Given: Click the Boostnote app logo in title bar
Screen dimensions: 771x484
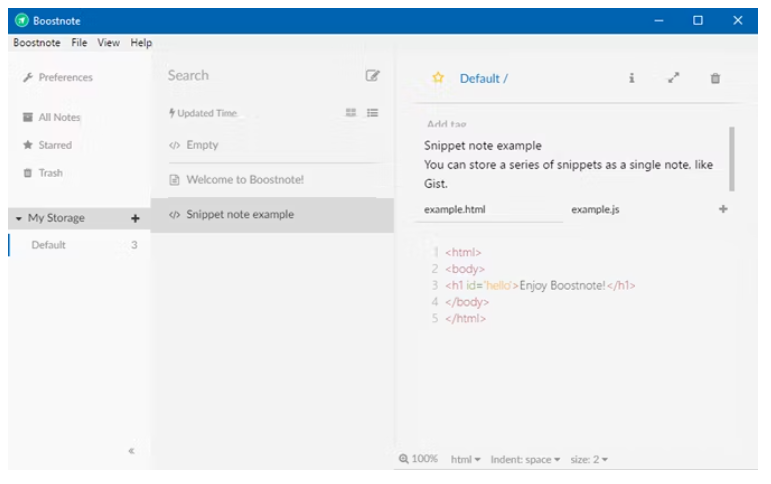Looking at the screenshot, I should 22,21.
